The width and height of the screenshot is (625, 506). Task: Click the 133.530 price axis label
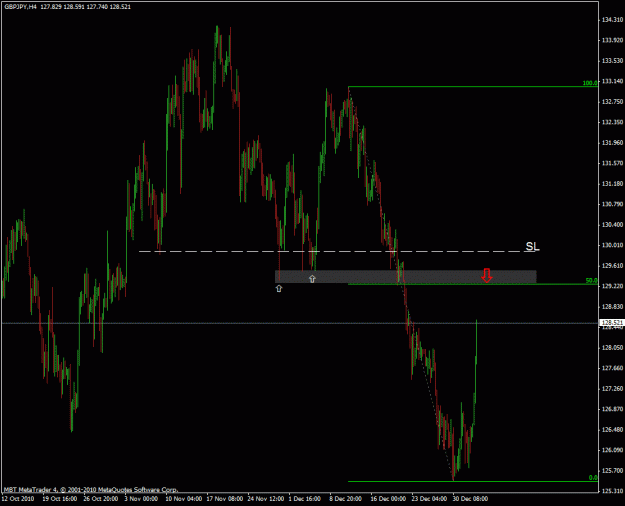pyautogui.click(x=612, y=61)
